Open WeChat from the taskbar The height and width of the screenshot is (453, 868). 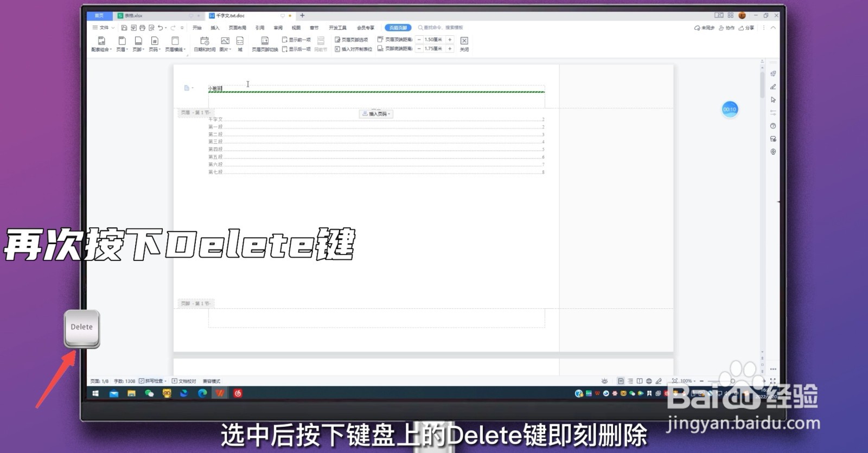(x=149, y=393)
